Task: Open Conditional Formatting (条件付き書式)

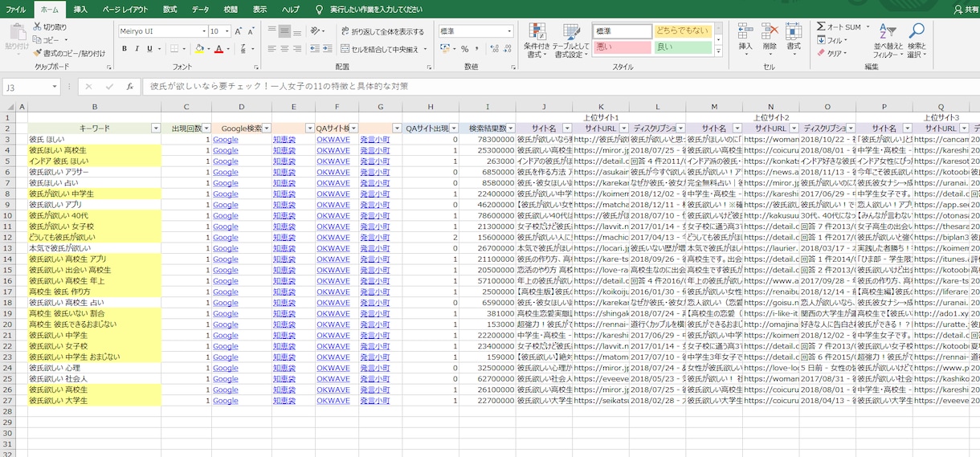Action: click(537, 40)
